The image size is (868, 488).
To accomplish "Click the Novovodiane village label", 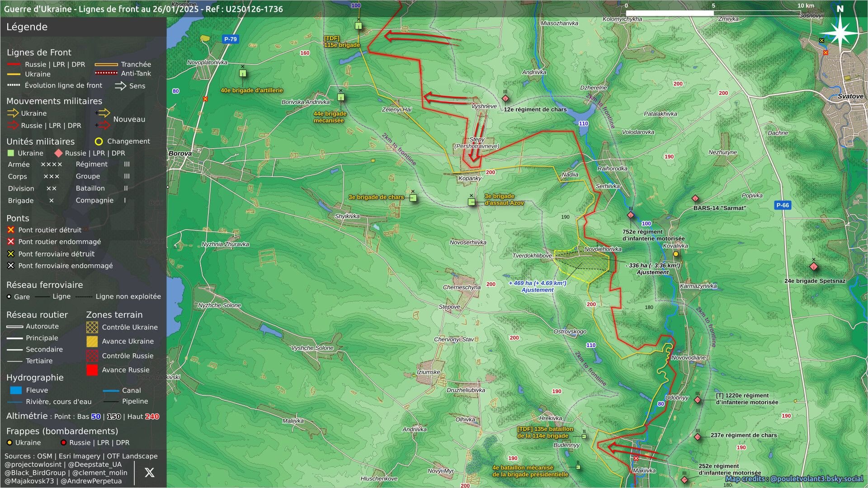I will (689, 358).
